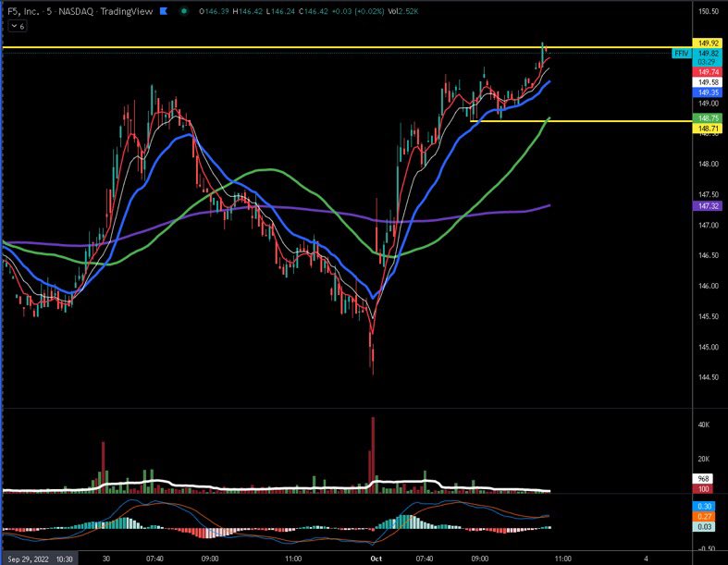Click the purple 147.32 moving average label
Screen dimensions: 728x565
707,206
